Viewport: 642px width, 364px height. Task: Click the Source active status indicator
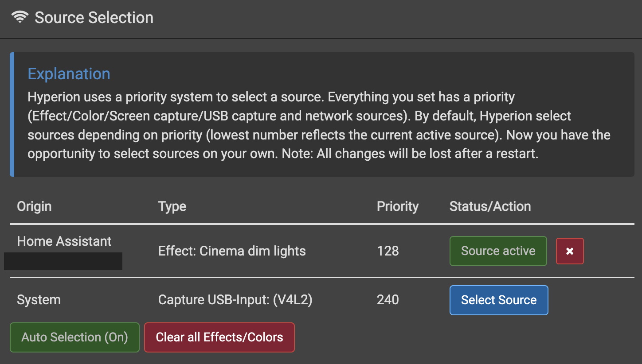(498, 251)
